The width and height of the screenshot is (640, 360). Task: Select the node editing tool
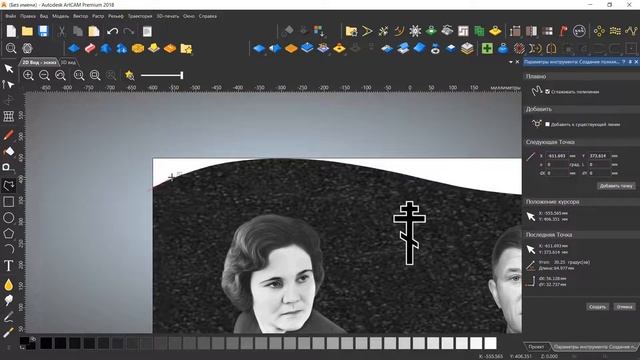9,84
